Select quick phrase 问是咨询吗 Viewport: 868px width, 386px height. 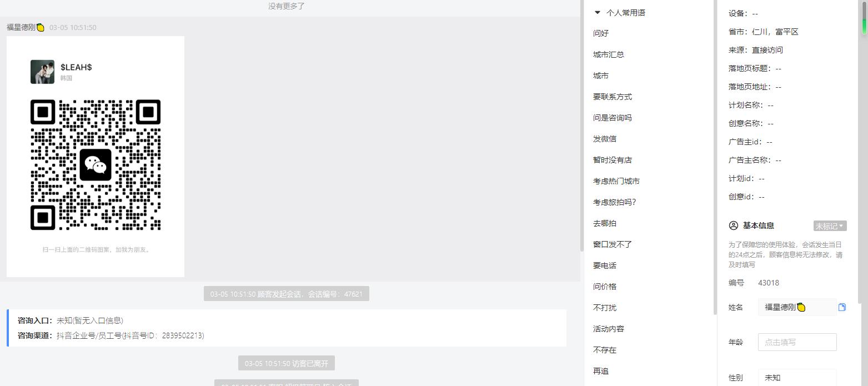pyautogui.click(x=613, y=118)
